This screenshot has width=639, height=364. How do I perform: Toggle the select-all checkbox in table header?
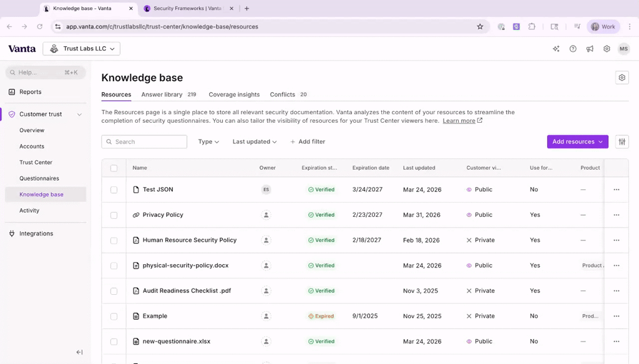coord(114,168)
